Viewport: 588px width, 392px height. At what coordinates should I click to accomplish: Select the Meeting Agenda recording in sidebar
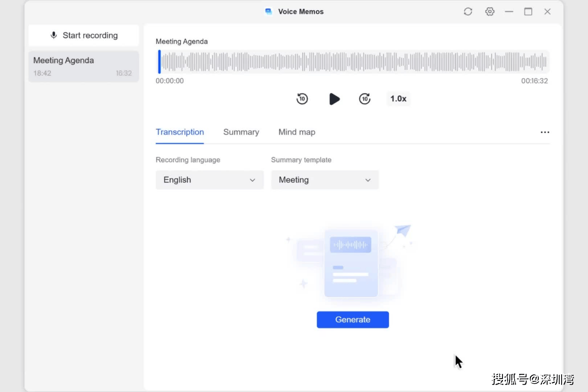84,66
